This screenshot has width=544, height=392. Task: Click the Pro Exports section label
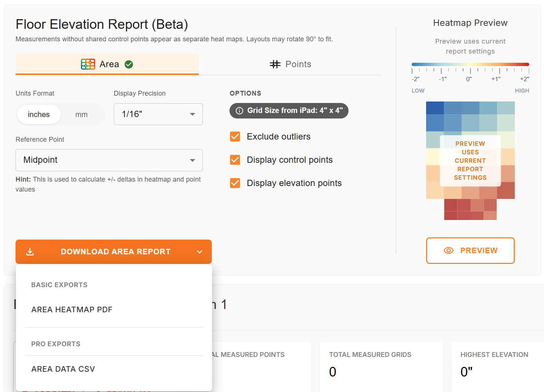click(56, 344)
